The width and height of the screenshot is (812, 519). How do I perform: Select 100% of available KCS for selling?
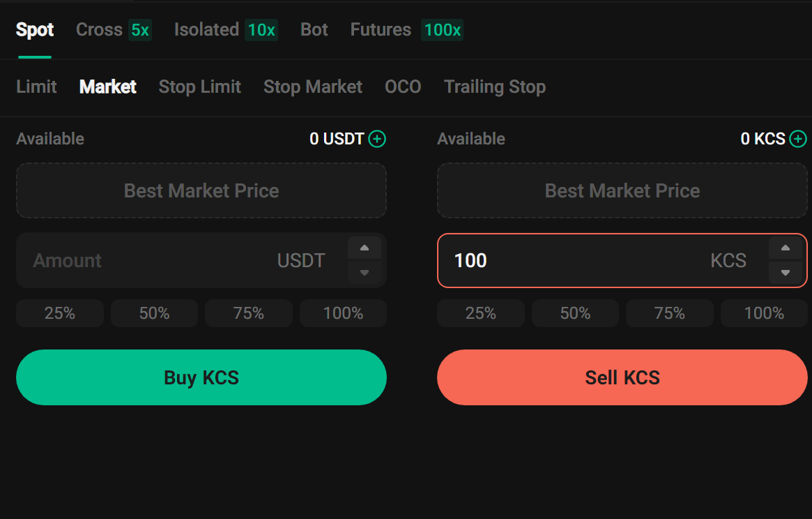click(x=763, y=313)
